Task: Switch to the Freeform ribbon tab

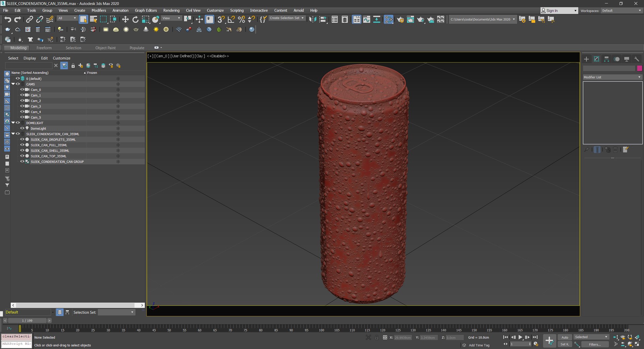Action: click(x=44, y=48)
